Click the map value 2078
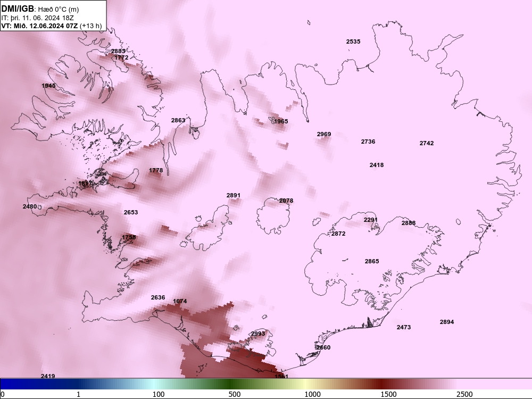The height and width of the screenshot is (399, 532). coord(286,201)
